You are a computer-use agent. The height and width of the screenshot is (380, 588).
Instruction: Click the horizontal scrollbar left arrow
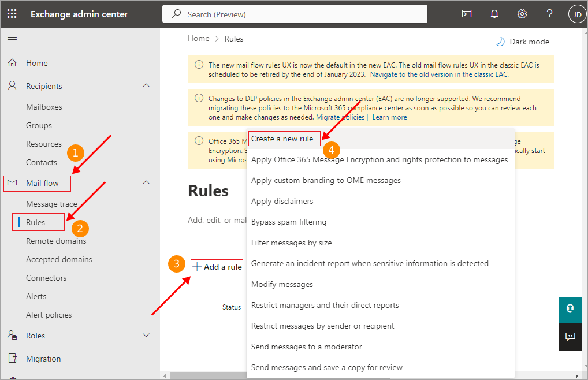pos(165,375)
